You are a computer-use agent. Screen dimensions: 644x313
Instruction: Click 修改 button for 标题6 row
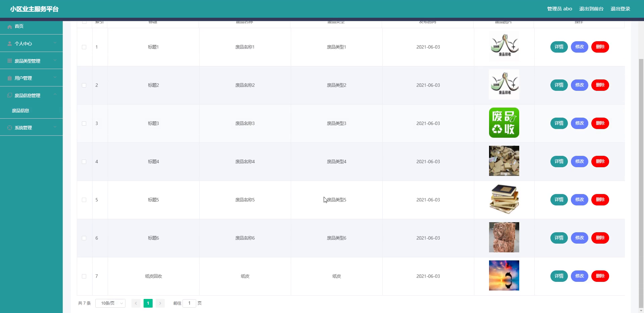point(580,238)
